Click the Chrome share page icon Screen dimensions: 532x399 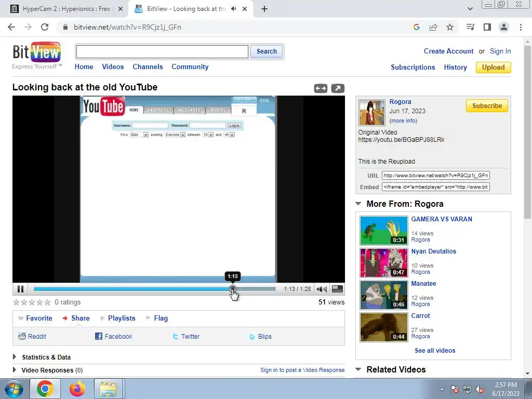[x=433, y=27]
